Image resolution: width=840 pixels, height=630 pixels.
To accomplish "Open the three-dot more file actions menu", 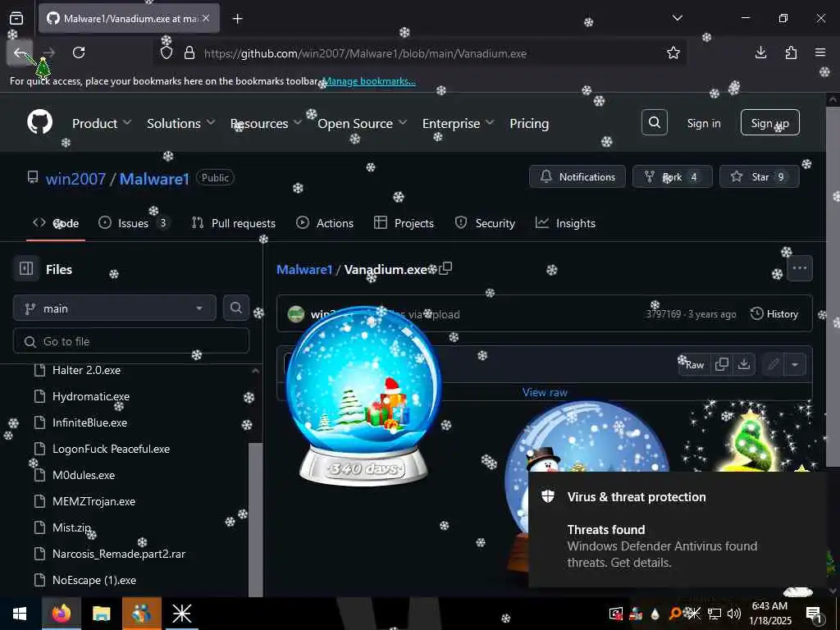I will point(799,268).
